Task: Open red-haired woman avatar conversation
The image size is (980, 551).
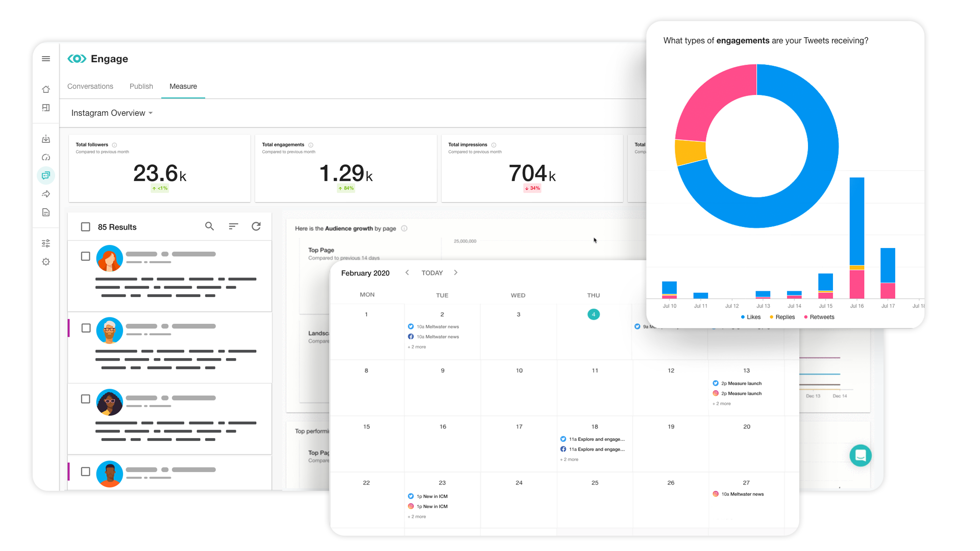Action: pos(110,258)
